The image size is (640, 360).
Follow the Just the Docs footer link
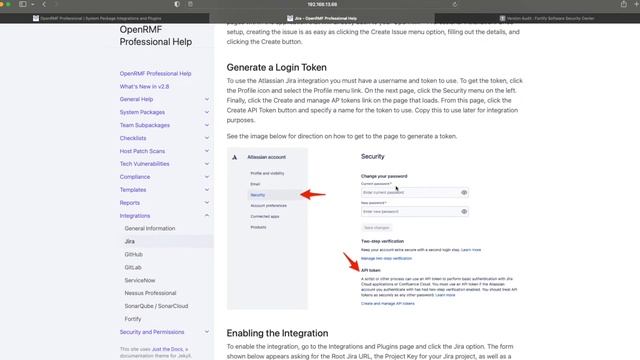[x=167, y=349]
